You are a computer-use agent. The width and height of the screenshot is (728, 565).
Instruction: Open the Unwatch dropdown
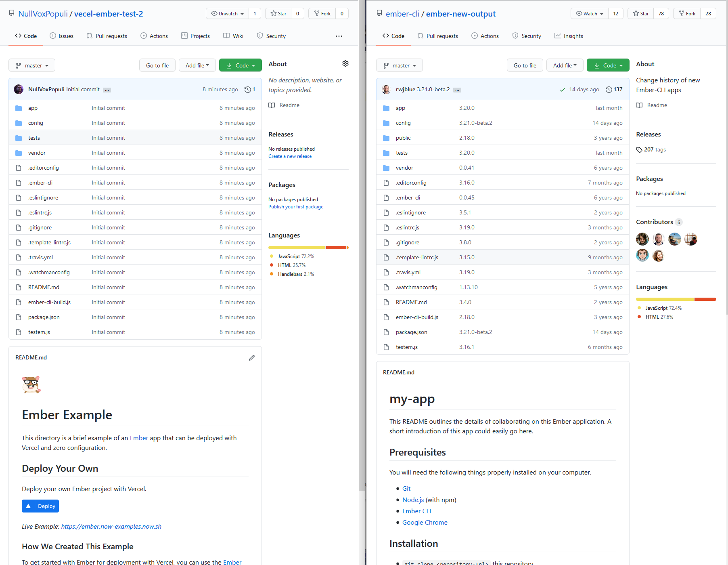coord(228,13)
